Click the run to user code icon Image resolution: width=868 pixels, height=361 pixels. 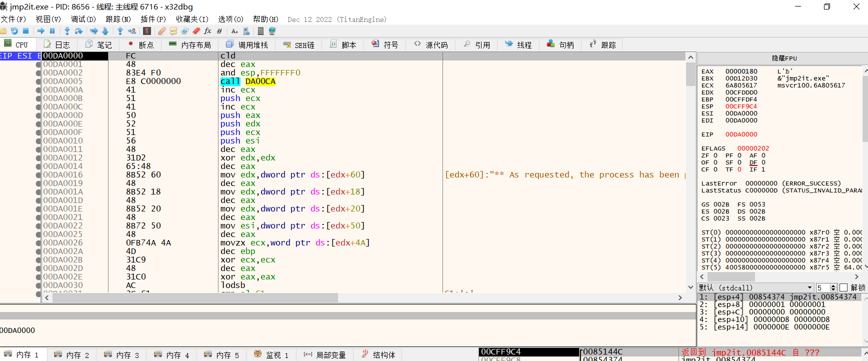pyautogui.click(x=132, y=31)
